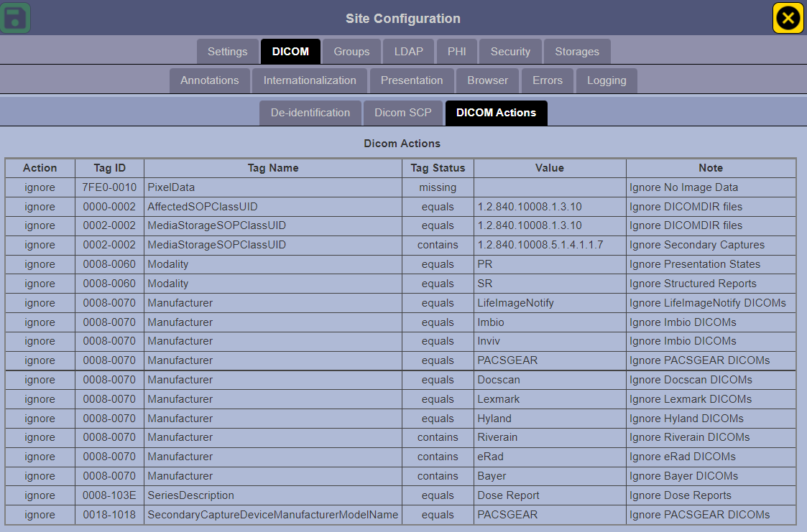Open the PHI configuration tab
Viewport: 807px width, 532px height.
click(456, 51)
